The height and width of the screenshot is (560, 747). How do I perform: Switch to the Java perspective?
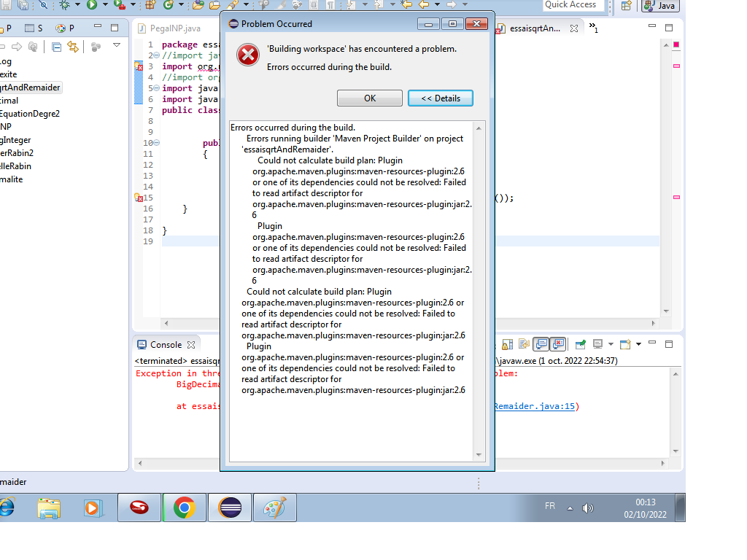659,6
